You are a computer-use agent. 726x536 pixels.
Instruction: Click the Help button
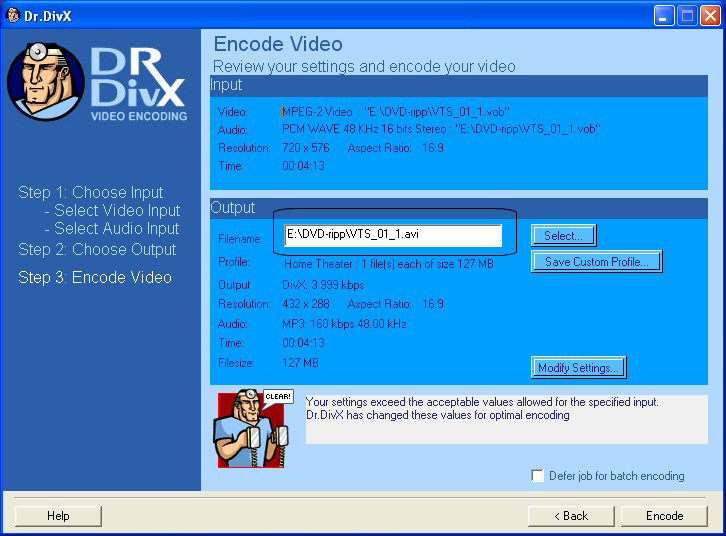coord(58,516)
